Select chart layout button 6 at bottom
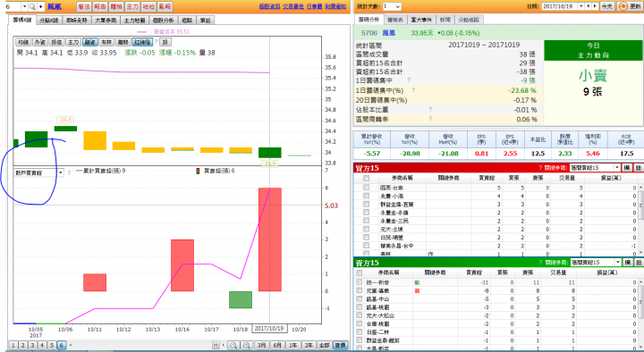Screen dimensions: 644x352 click(x=62, y=345)
